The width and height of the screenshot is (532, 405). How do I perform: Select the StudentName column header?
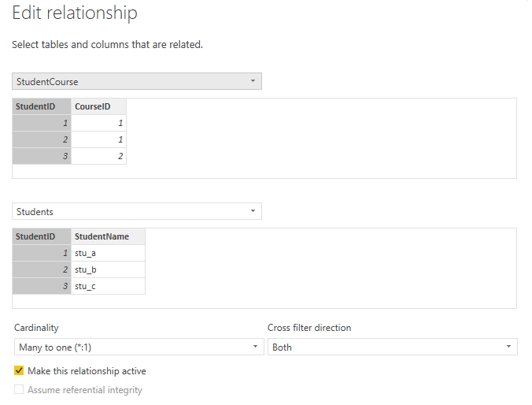(109, 236)
